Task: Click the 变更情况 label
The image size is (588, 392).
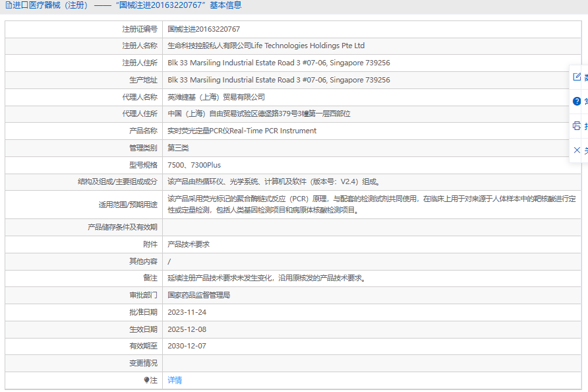Action: pos(143,364)
